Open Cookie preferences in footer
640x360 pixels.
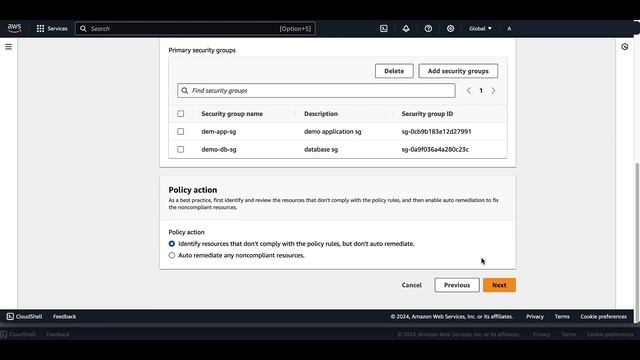click(x=603, y=316)
